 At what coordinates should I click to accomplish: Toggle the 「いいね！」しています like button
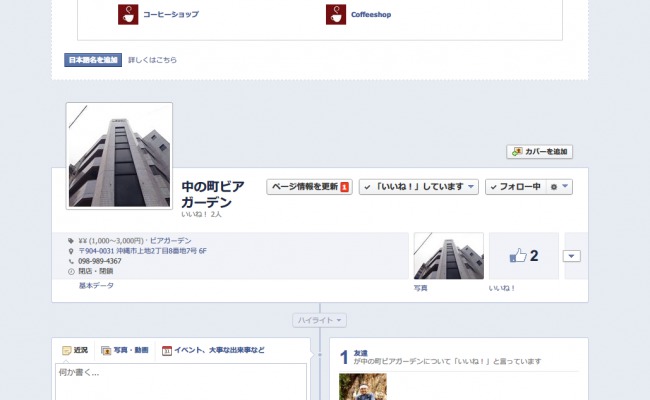click(x=413, y=187)
